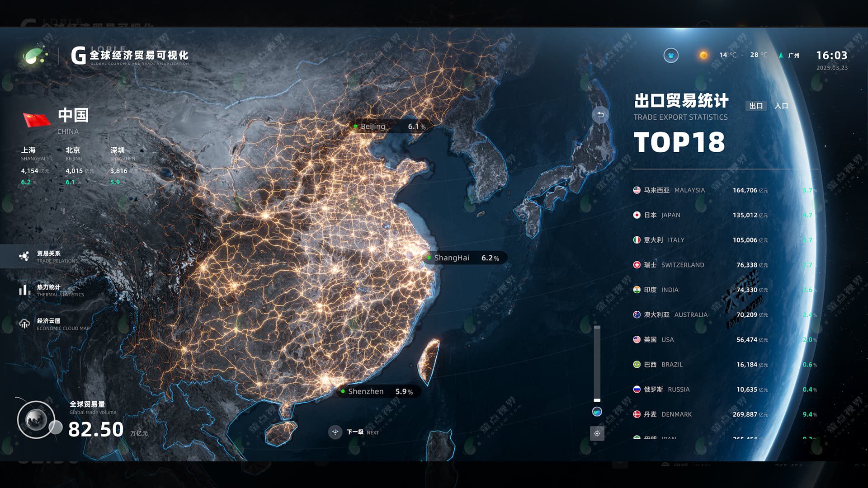Click the Shenzhen 5.9% map label
Image resolution: width=868 pixels, height=488 pixels.
click(x=379, y=391)
